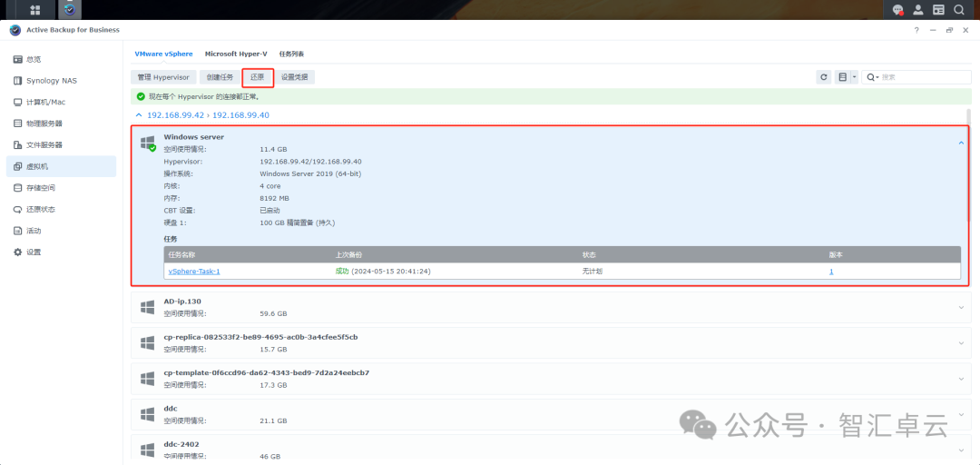Select Active Backup taskbar icon in DSM
The width and height of the screenshot is (980, 465).
coord(69,9)
